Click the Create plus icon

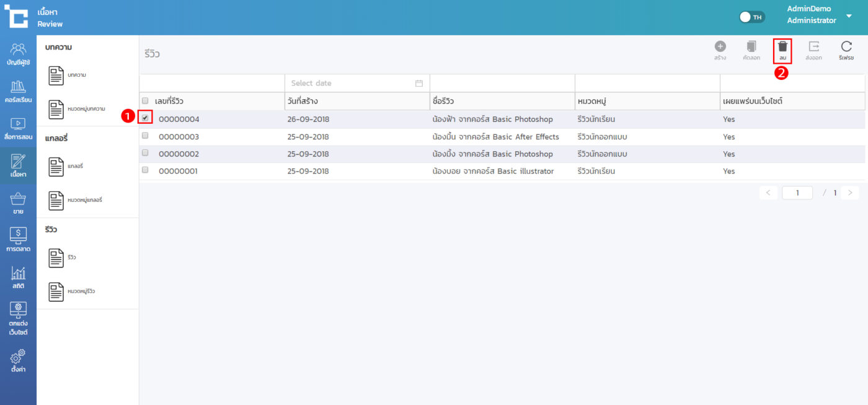tap(720, 47)
